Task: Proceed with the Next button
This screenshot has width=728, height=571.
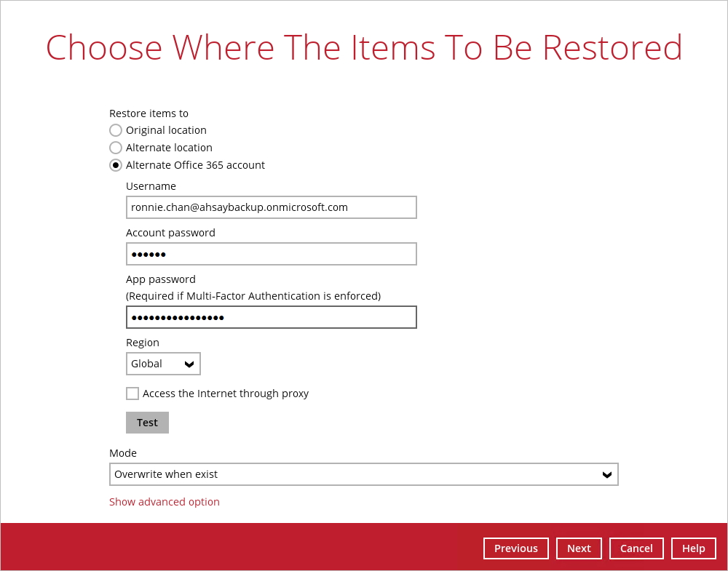Action: pyautogui.click(x=579, y=548)
